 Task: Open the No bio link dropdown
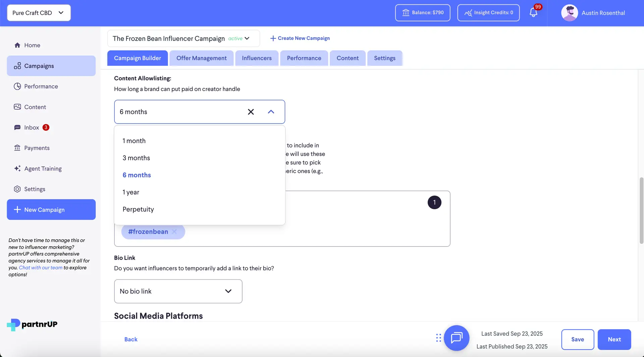[x=178, y=291]
